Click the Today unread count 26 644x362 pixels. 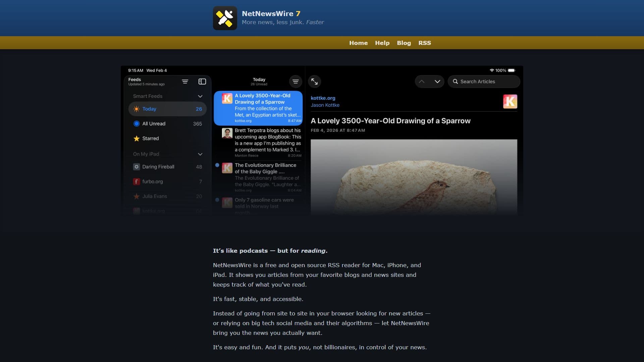(x=199, y=109)
